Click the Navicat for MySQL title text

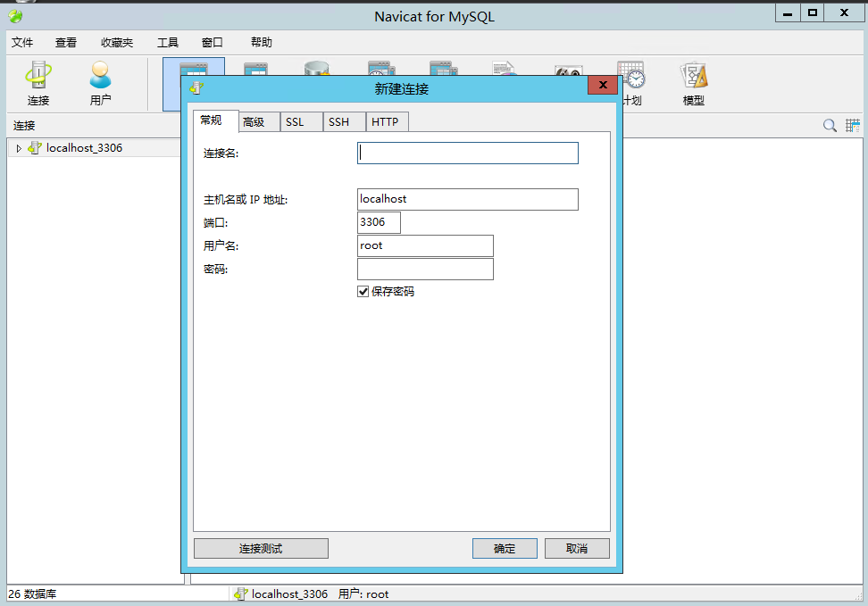(x=435, y=17)
